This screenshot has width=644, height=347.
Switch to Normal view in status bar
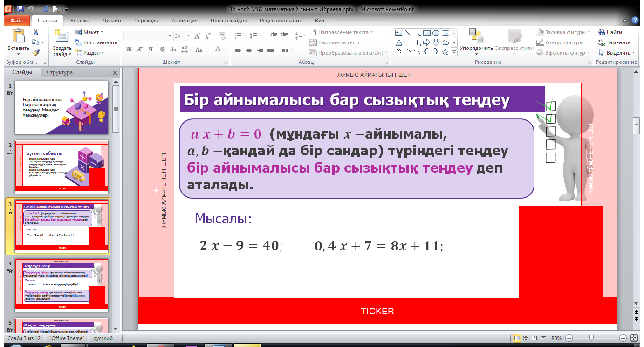[x=517, y=338]
